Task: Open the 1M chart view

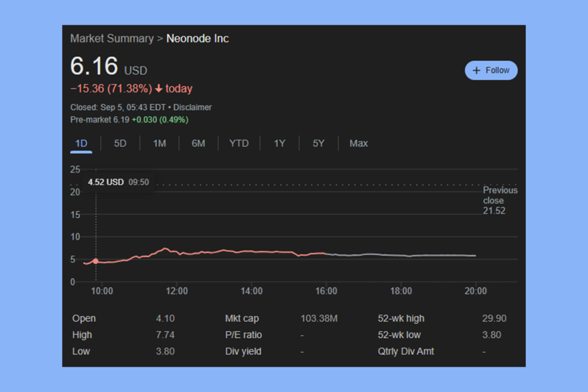Action: 159,143
